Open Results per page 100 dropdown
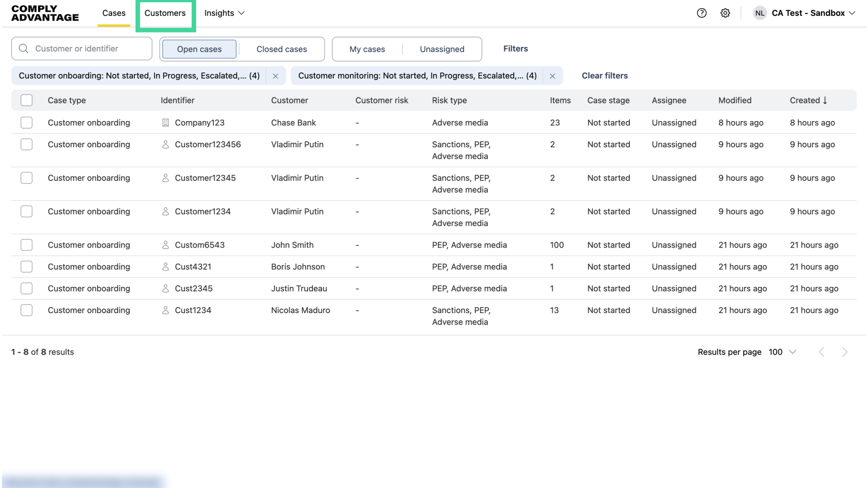This screenshot has width=868, height=488. pyautogui.click(x=782, y=352)
